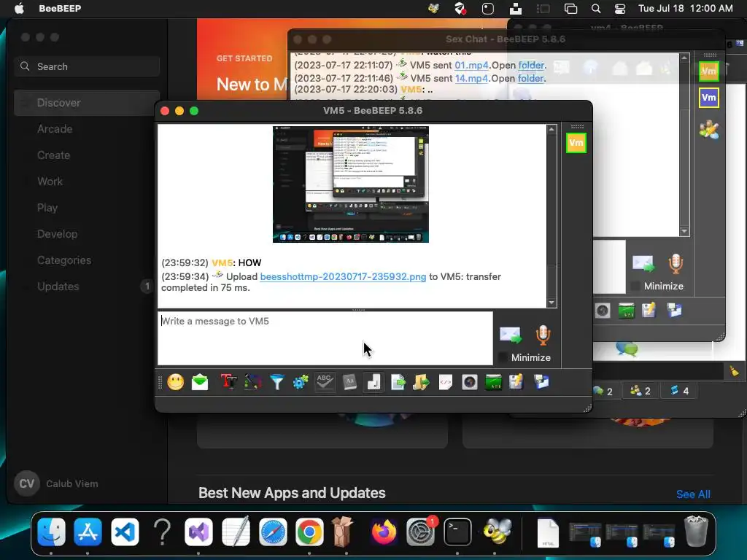Select Categories in App Store sidebar
The image size is (747, 560).
tap(87, 260)
